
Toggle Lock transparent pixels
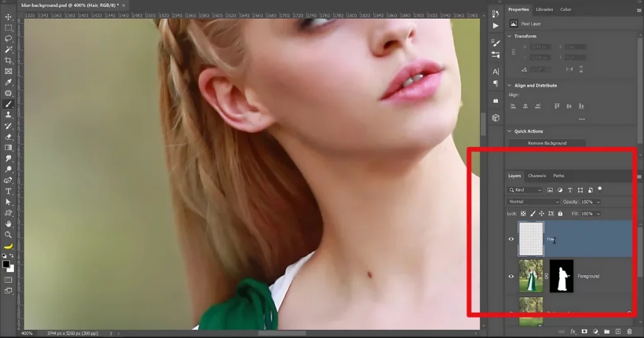[523, 214]
